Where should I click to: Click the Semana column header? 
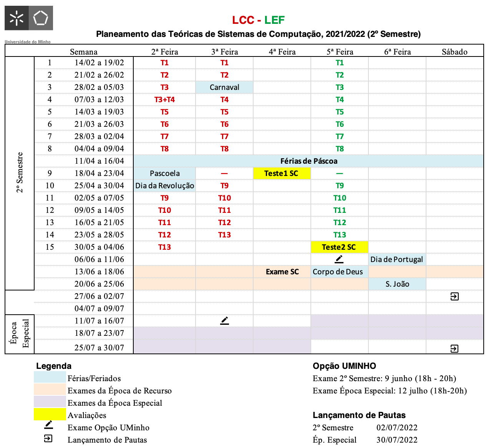pos(84,52)
